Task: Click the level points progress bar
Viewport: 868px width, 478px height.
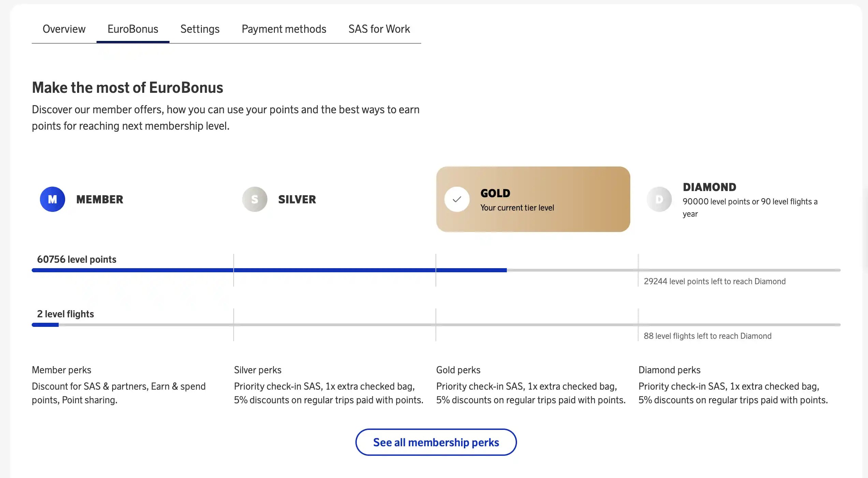Action: [436, 270]
